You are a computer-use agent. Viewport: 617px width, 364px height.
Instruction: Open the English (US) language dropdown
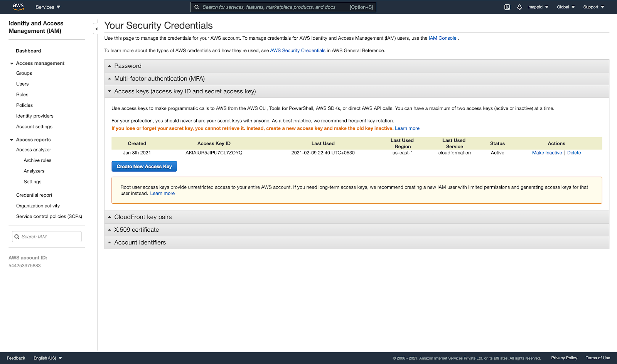48,358
